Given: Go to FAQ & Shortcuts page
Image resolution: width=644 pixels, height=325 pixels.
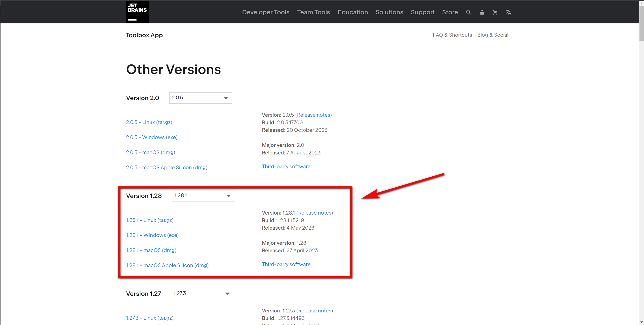Looking at the screenshot, I should click(x=452, y=35).
